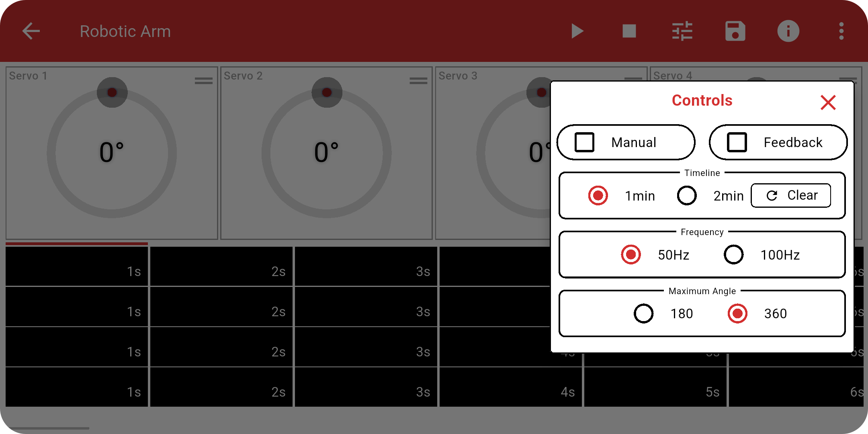Open Servo 2 drag handle menu
Screen dimensions: 868x434
click(x=418, y=81)
